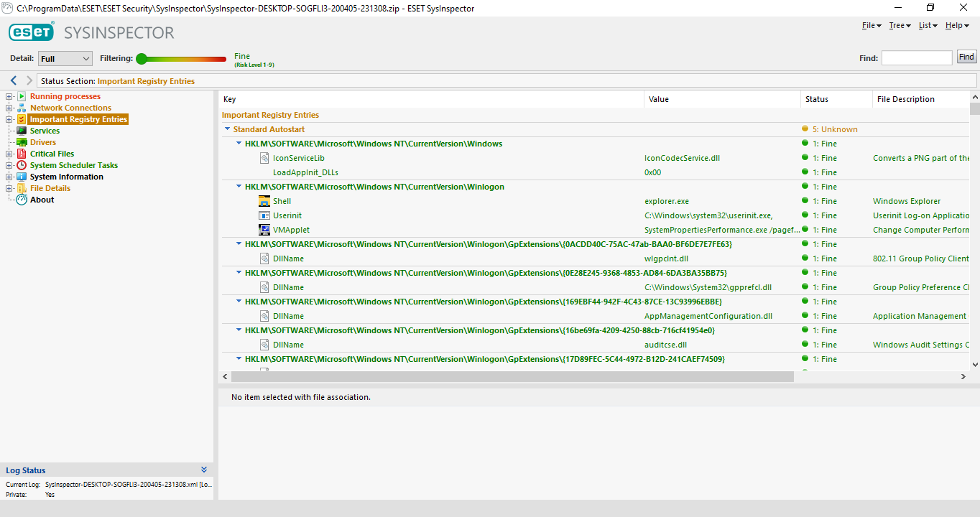The height and width of the screenshot is (517, 980).
Task: Click the Services icon in sidebar
Action: [x=22, y=131]
